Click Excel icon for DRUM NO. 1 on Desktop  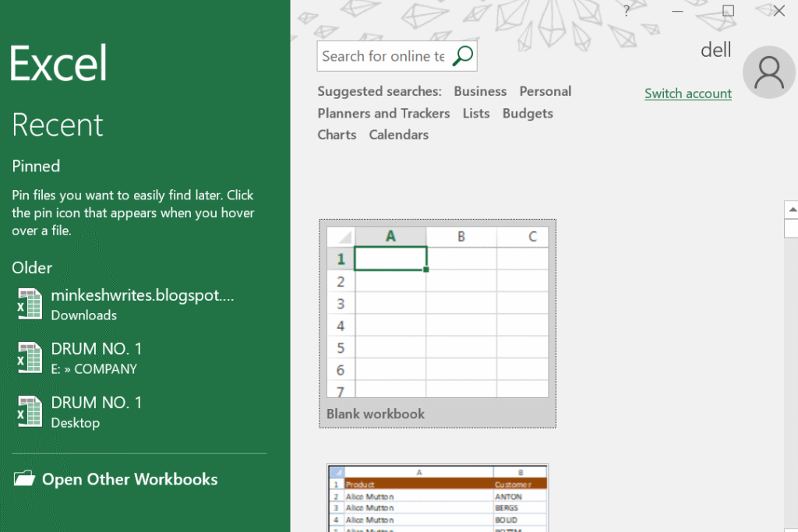tap(30, 412)
